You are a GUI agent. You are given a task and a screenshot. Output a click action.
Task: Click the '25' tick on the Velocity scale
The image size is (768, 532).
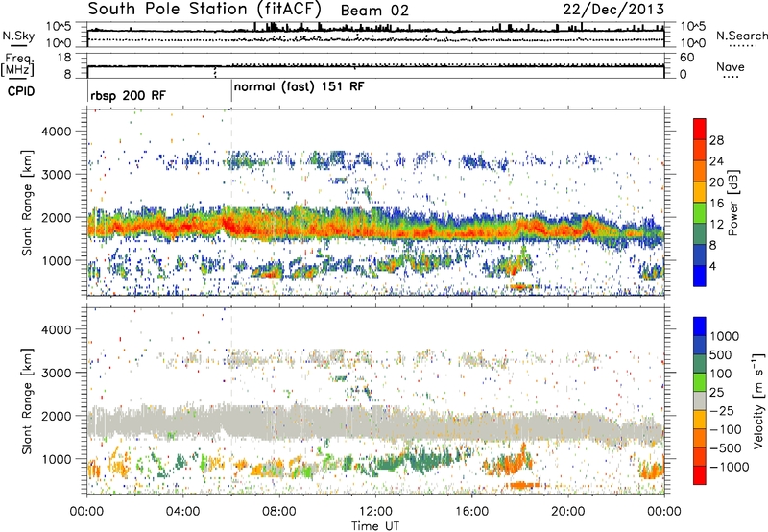point(716,393)
